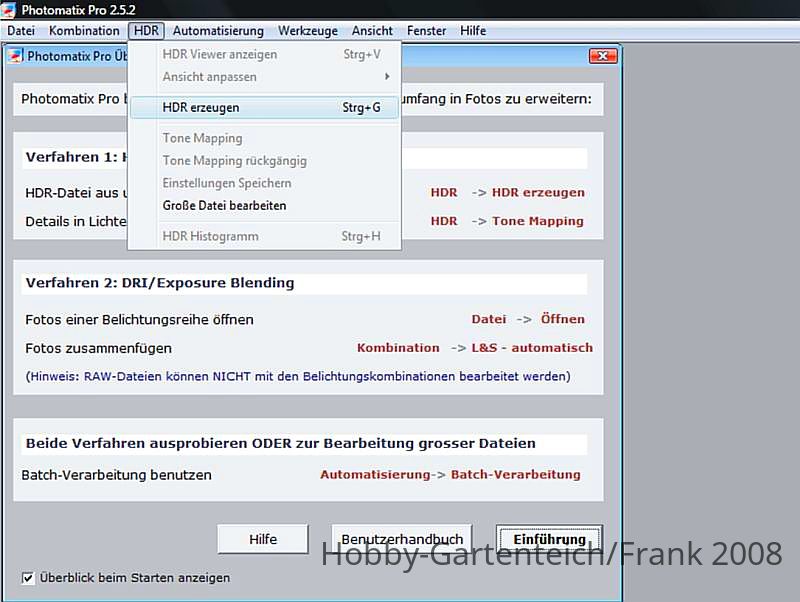This screenshot has width=800, height=602.
Task: Click the 'Fotos zusammenfügen' text
Action: pyautogui.click(x=98, y=348)
